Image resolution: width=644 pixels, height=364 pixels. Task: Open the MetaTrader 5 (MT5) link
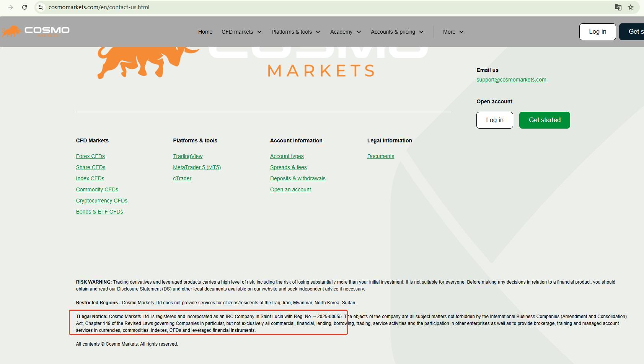197,167
